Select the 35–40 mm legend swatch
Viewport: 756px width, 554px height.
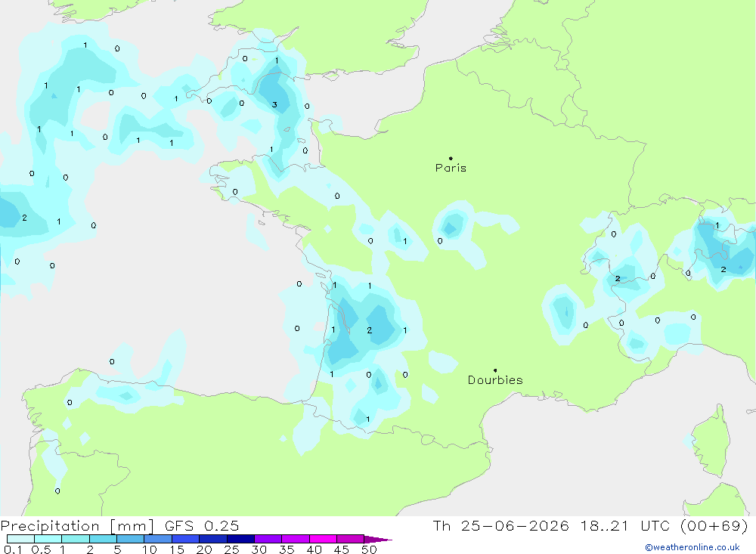pos(296,539)
